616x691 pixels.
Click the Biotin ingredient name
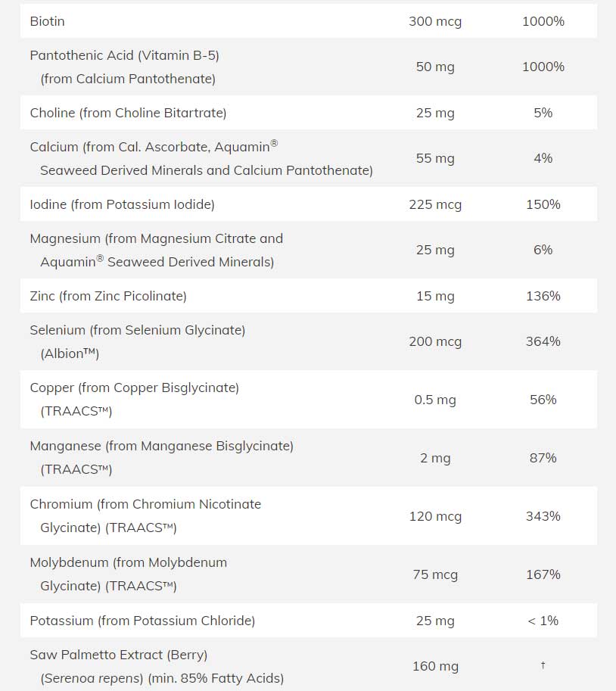click(47, 21)
